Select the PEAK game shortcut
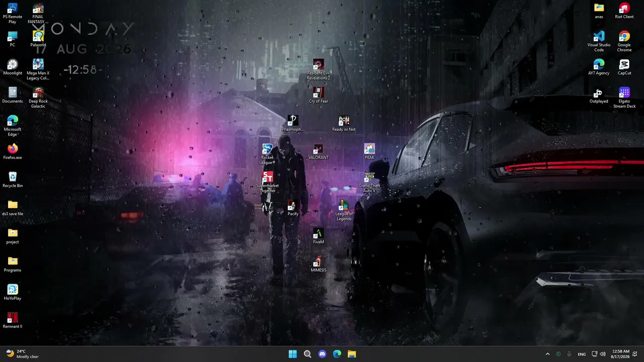The width and height of the screenshot is (644, 362). click(370, 152)
